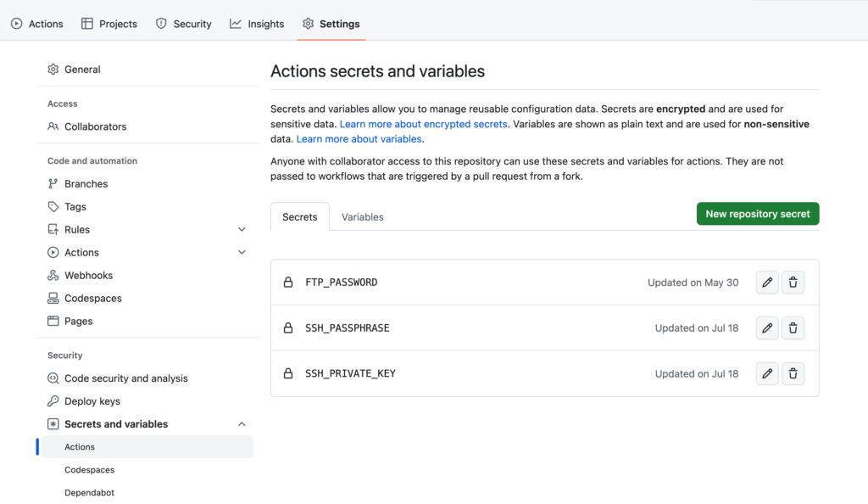Screen dimensions: 868x504
Task: Expand the sidebar Actions section chevron
Action: [242, 252]
